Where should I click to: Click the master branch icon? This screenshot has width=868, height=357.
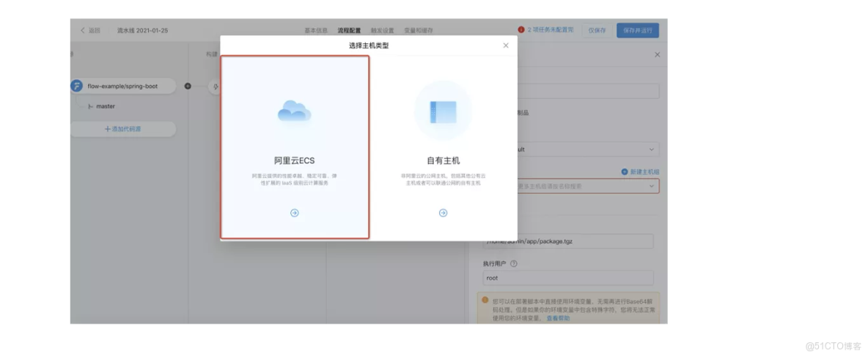tap(91, 106)
